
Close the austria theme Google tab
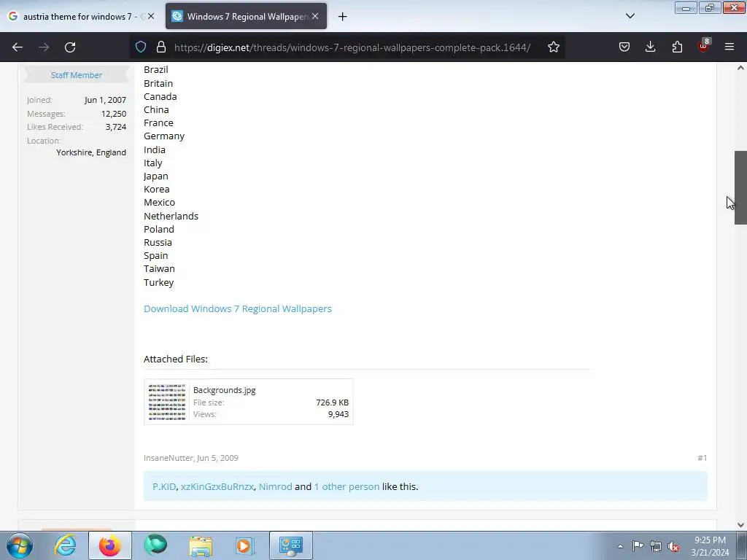coord(150,16)
